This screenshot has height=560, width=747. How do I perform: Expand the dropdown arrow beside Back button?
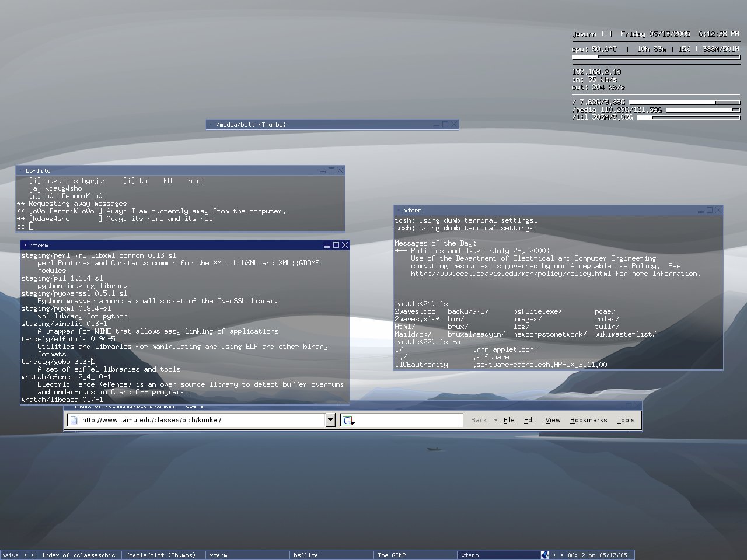click(x=495, y=420)
